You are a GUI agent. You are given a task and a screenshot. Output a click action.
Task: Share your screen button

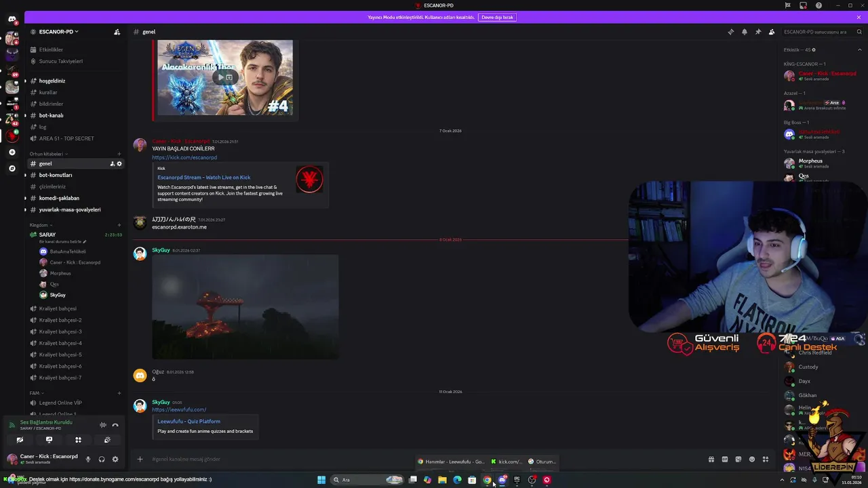(49, 440)
